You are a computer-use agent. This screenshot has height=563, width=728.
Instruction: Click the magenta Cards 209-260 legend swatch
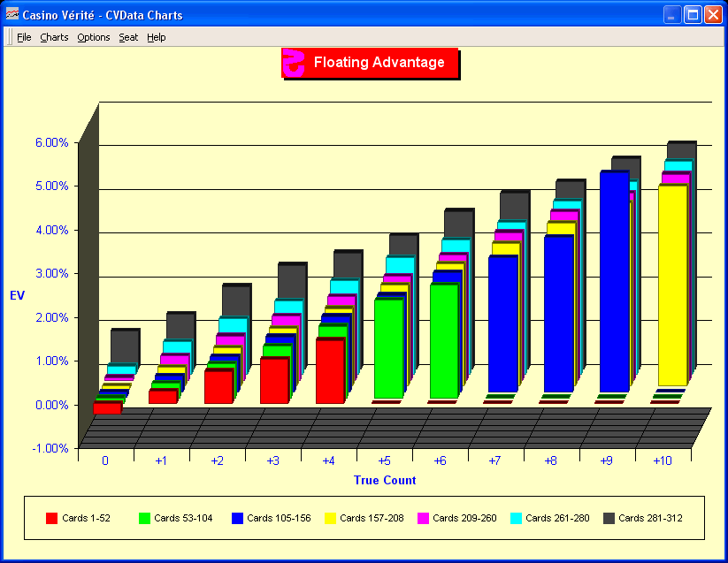click(422, 518)
